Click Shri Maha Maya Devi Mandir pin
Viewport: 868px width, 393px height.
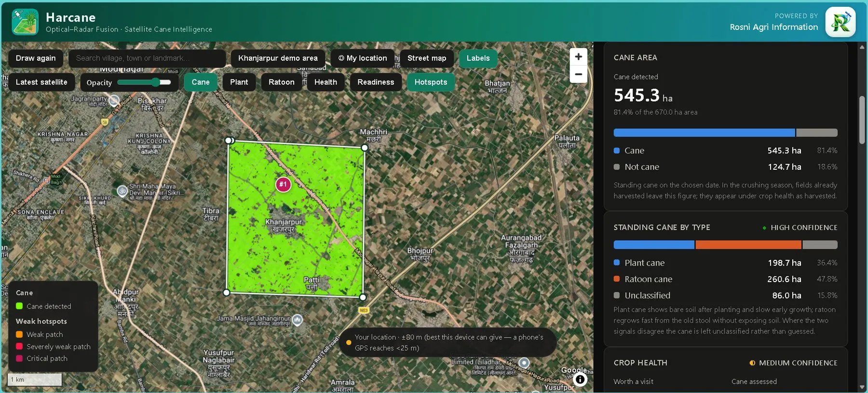(x=122, y=191)
